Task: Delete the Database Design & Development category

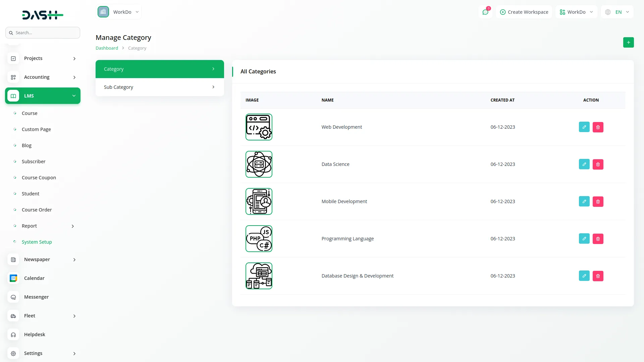Action: click(x=598, y=276)
